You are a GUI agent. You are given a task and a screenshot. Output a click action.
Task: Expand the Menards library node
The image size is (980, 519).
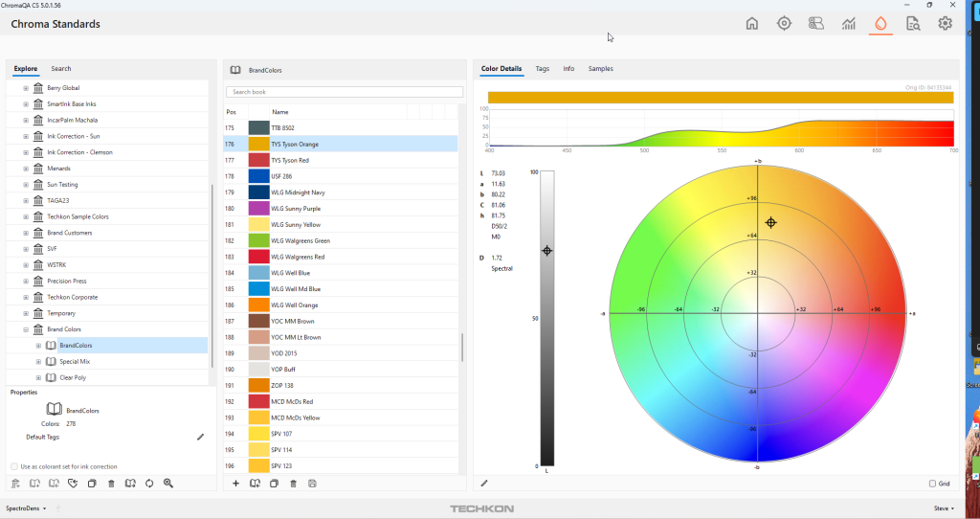point(26,169)
